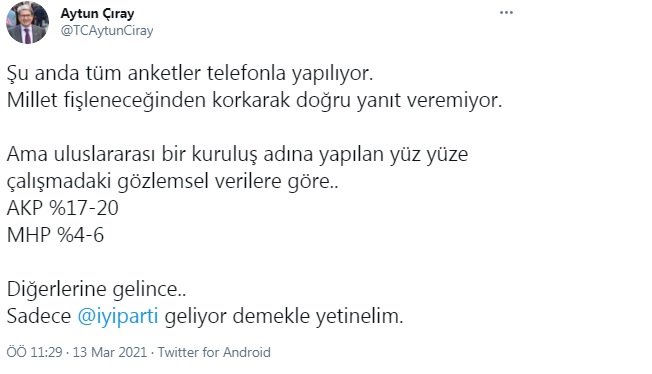Screen dimensions: 652x374
Task: Select the "AKP %17-20" line
Action: 63,208
